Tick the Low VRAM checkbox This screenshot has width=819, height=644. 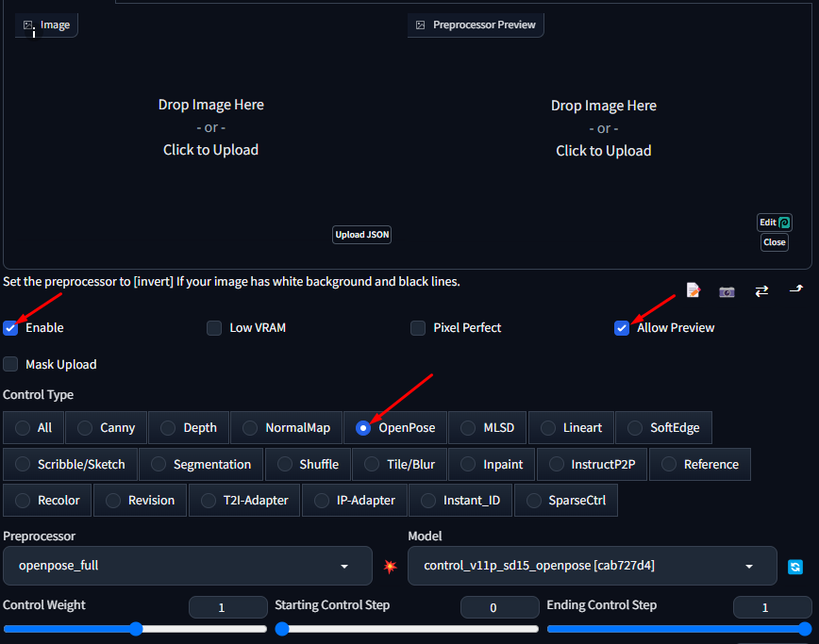(x=214, y=328)
